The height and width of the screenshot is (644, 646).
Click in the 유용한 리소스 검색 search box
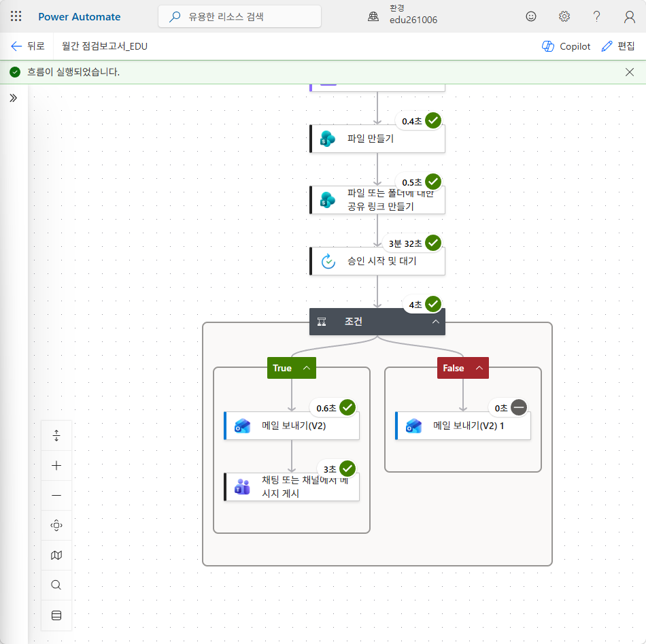(x=240, y=16)
